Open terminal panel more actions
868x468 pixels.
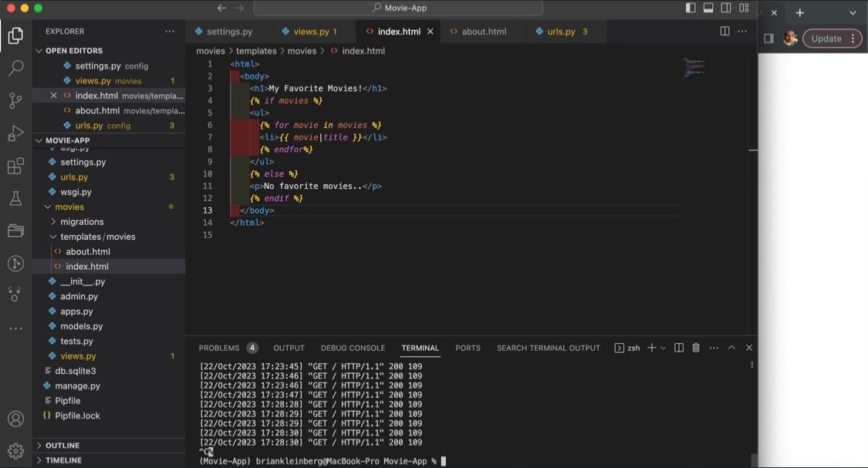(x=714, y=348)
